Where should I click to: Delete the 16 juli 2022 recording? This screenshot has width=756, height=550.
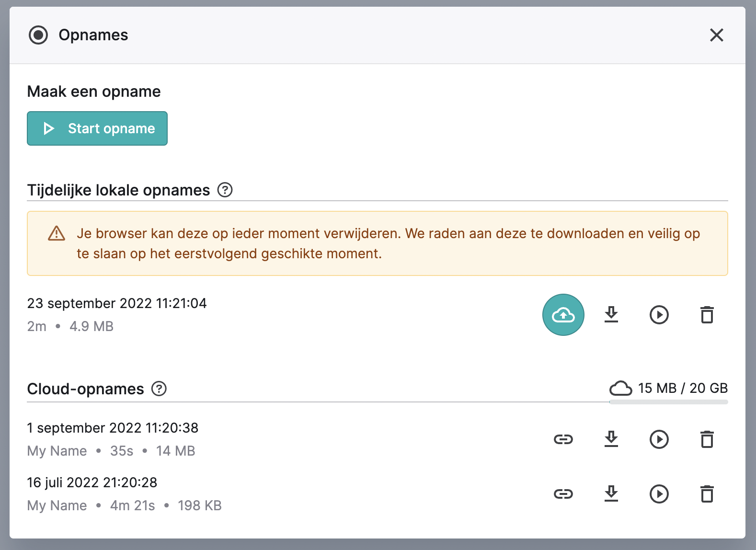tap(707, 494)
